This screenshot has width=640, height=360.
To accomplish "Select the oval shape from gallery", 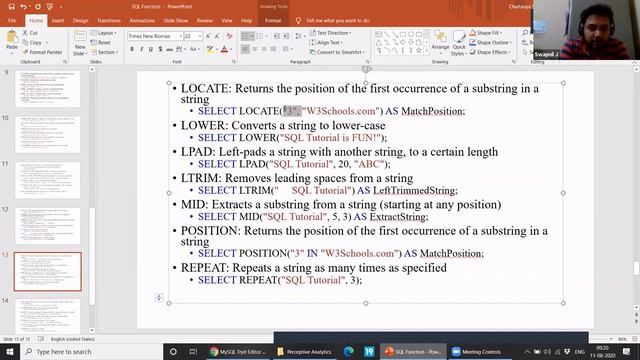I will tap(411, 34).
